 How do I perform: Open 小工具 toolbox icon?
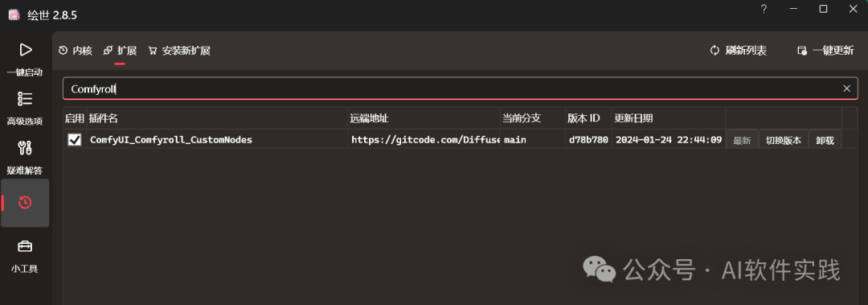tap(25, 245)
